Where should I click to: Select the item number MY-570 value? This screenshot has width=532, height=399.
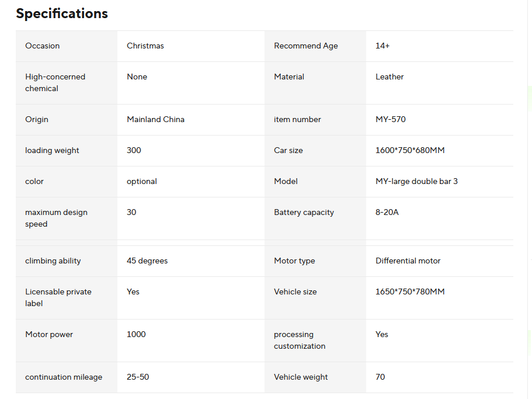coord(391,120)
